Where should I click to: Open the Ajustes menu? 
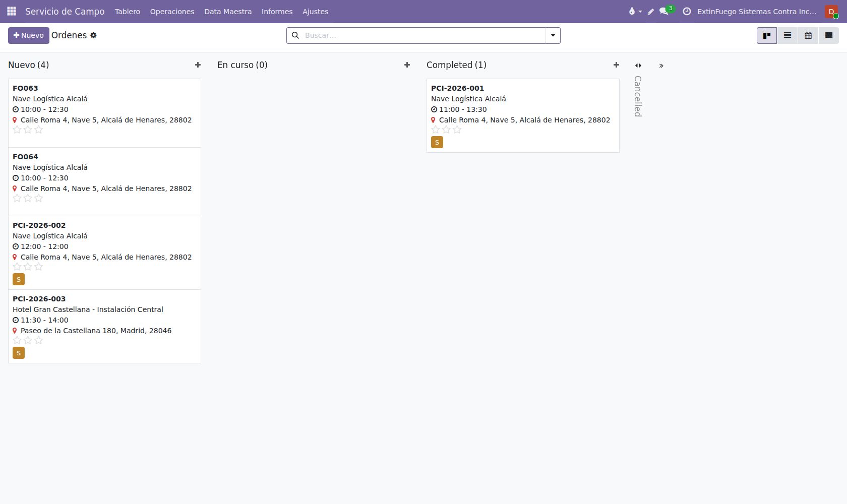tap(315, 11)
